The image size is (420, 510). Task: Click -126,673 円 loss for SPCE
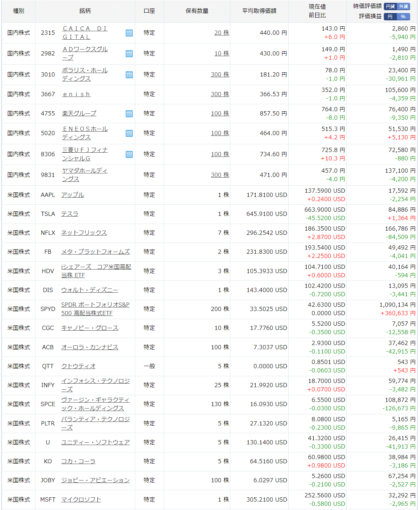coord(399,408)
